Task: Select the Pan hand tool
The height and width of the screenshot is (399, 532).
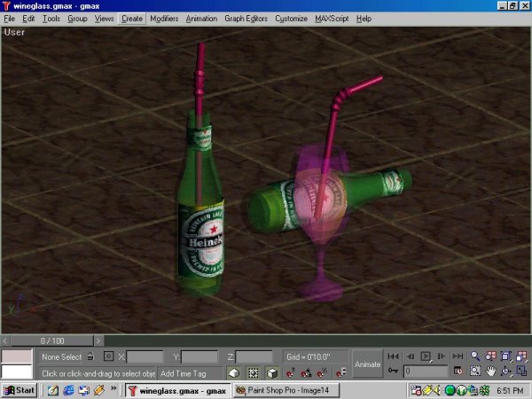Action: tap(490, 372)
